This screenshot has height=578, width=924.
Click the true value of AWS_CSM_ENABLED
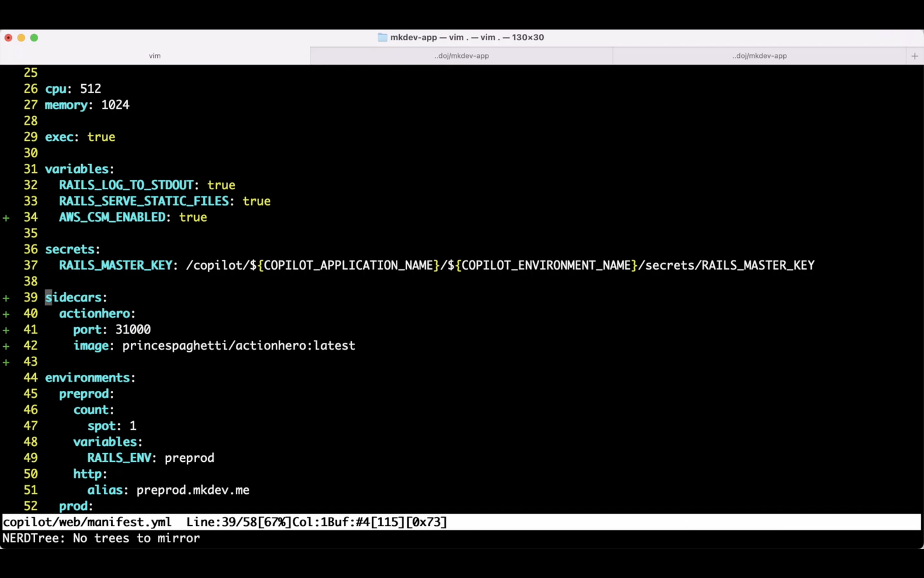(193, 217)
